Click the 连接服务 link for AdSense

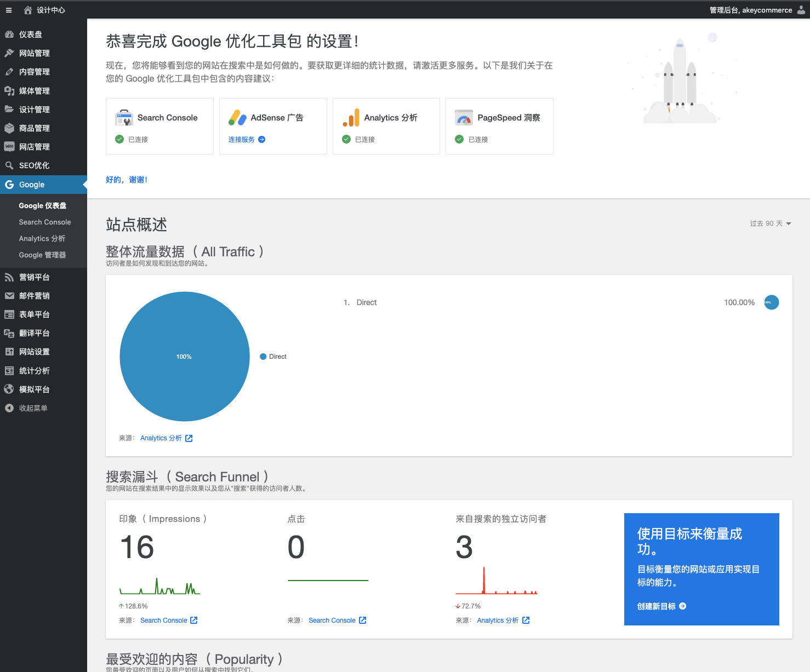(242, 140)
